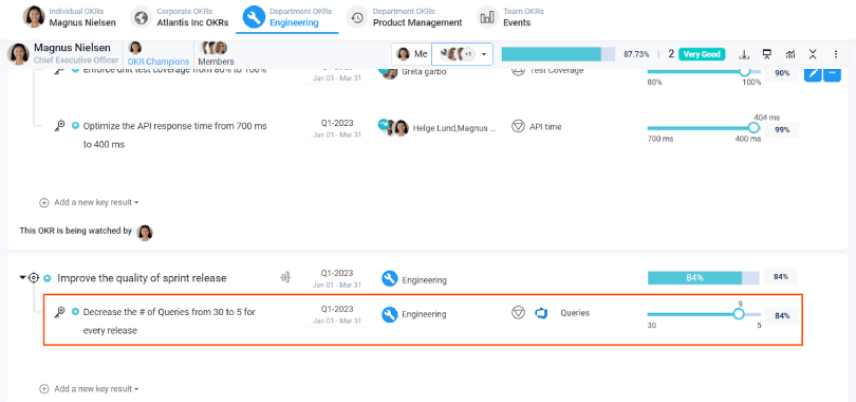Click the collapse all icon in the toolbar

tap(813, 54)
